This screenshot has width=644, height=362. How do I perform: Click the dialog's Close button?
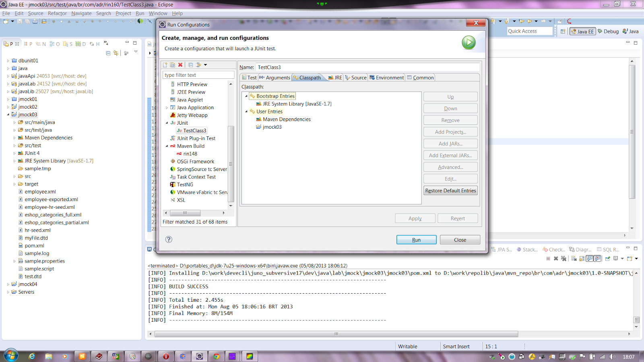(460, 240)
